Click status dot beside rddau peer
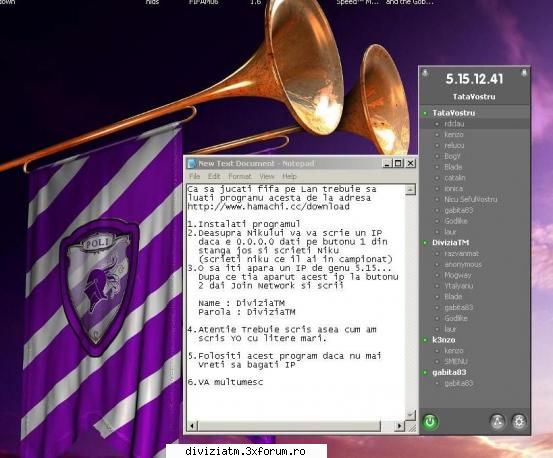The width and height of the screenshot is (553, 458). pos(437,124)
